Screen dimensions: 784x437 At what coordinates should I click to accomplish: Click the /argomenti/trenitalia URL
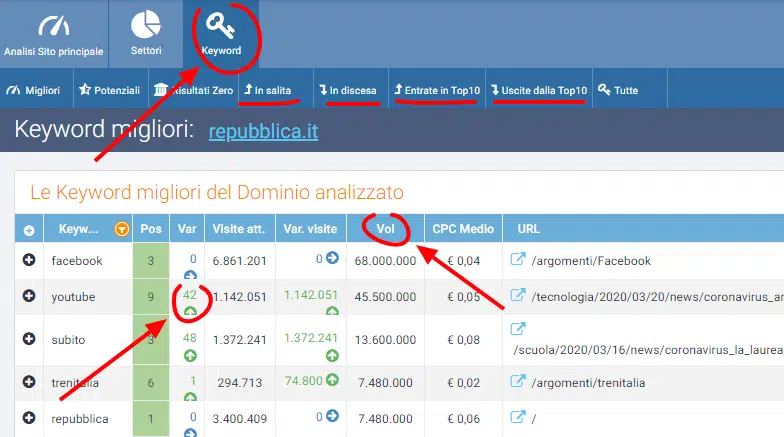click(588, 383)
